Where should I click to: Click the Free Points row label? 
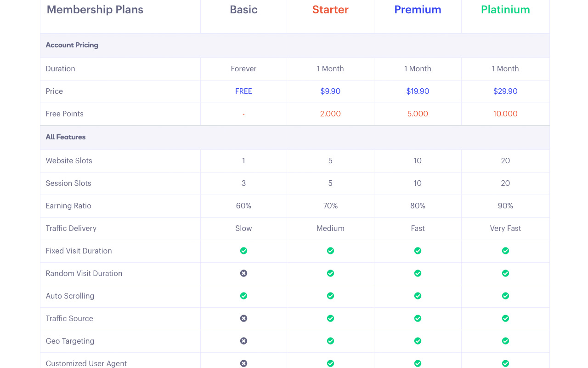point(65,114)
